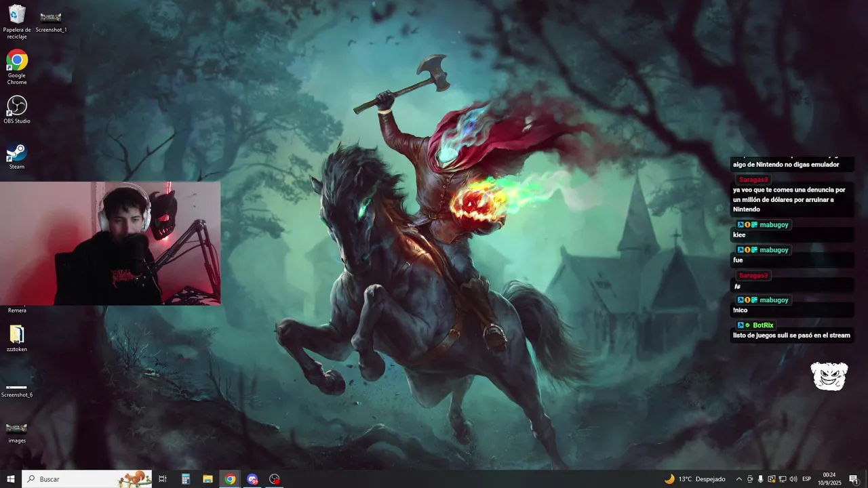Open network status tray icon
This screenshot has height=488, width=868.
(x=782, y=479)
